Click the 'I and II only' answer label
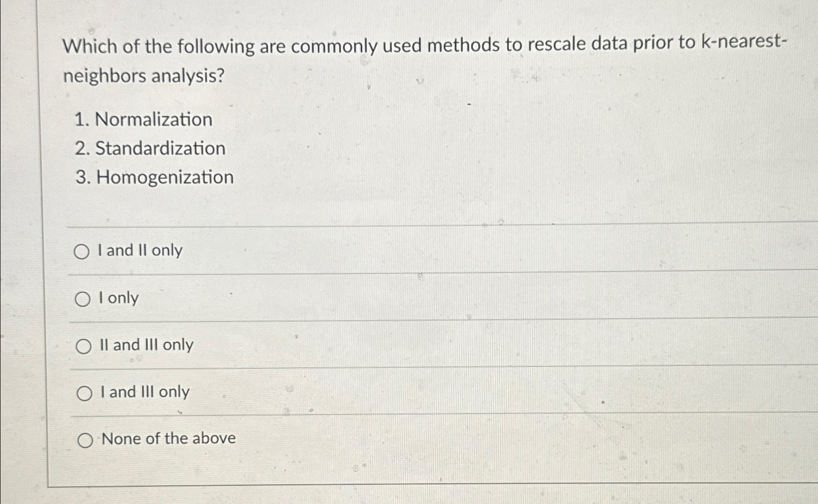Image resolution: width=818 pixels, height=504 pixels. pos(140,251)
